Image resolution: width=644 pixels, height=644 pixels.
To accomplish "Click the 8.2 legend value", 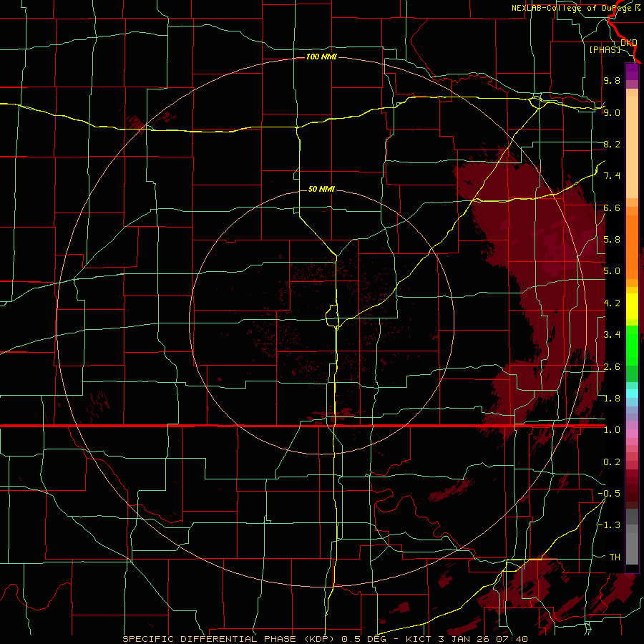I will tap(612, 144).
